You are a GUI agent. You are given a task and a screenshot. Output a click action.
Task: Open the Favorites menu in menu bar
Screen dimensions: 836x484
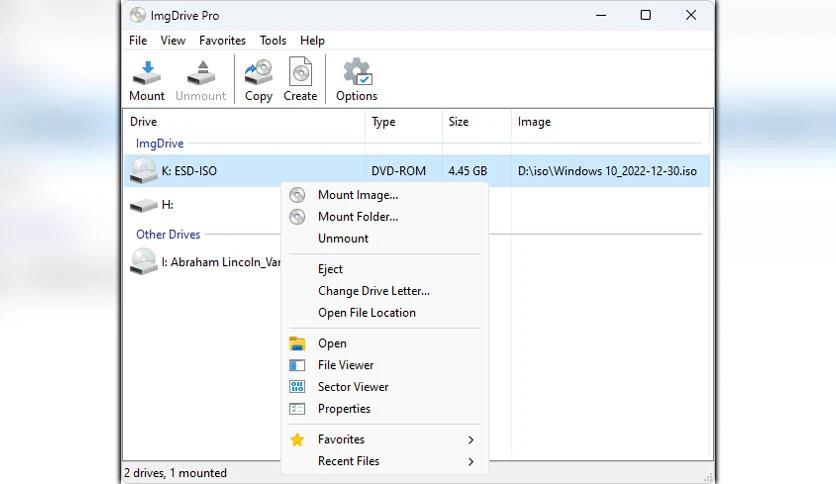[x=222, y=41]
